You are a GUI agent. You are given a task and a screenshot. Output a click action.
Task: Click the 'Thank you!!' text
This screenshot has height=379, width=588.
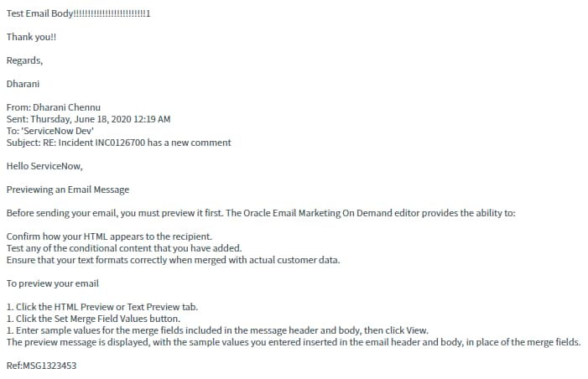(x=32, y=37)
